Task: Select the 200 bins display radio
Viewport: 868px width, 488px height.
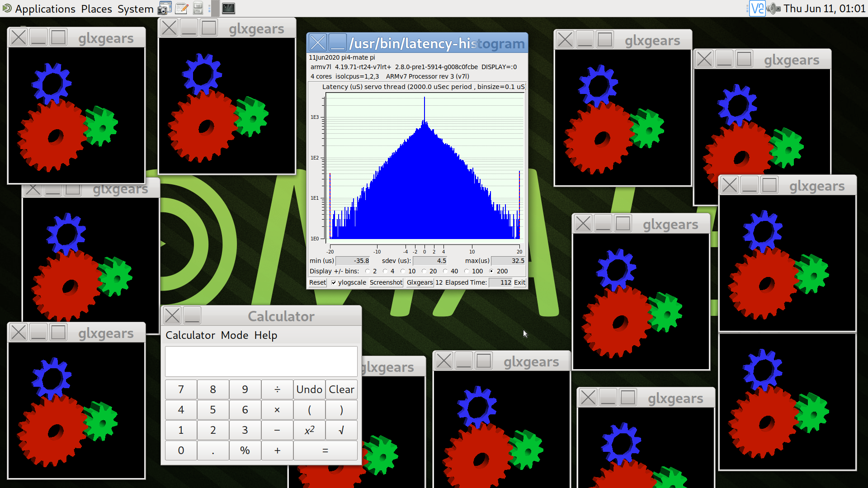Action: pyautogui.click(x=491, y=271)
